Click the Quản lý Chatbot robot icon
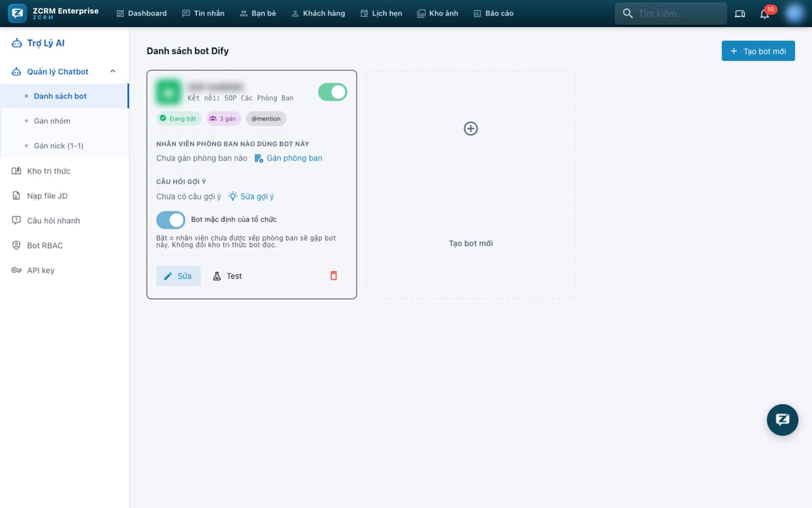 coord(17,71)
